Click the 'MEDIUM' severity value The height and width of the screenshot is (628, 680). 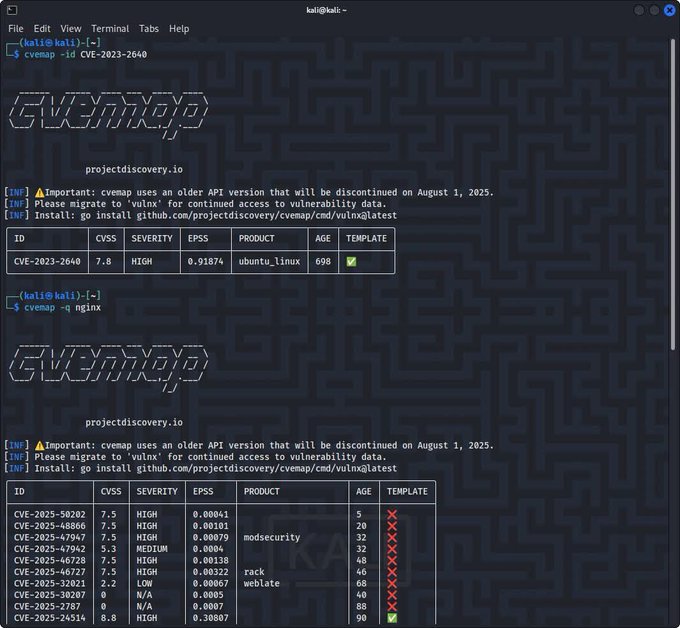[152, 549]
